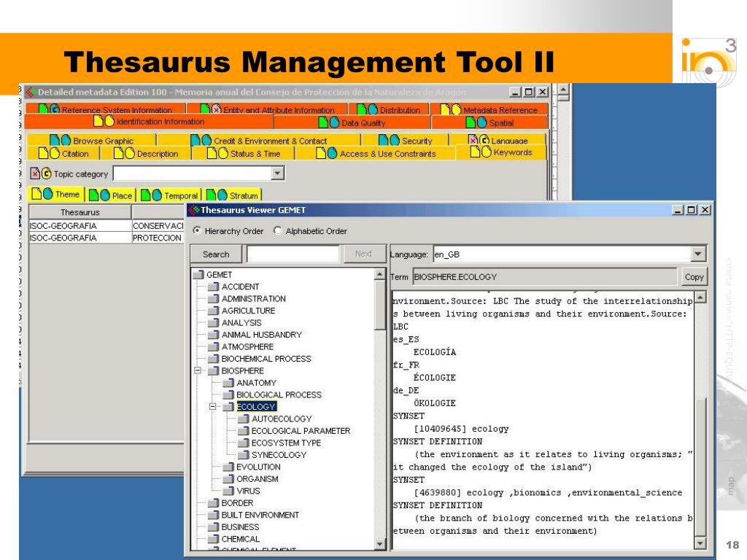Select the CONSERVACI row in Thesaurus table
The height and width of the screenshot is (560, 747).
click(x=107, y=226)
